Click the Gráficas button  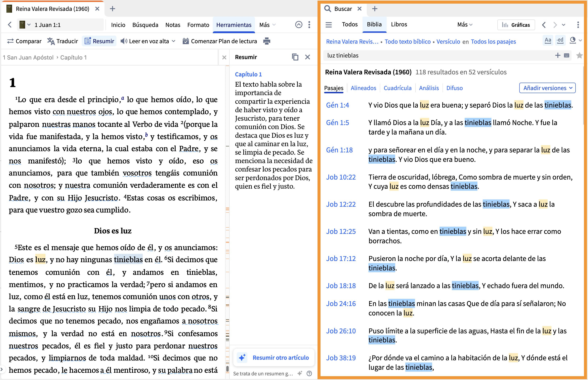pyautogui.click(x=516, y=25)
